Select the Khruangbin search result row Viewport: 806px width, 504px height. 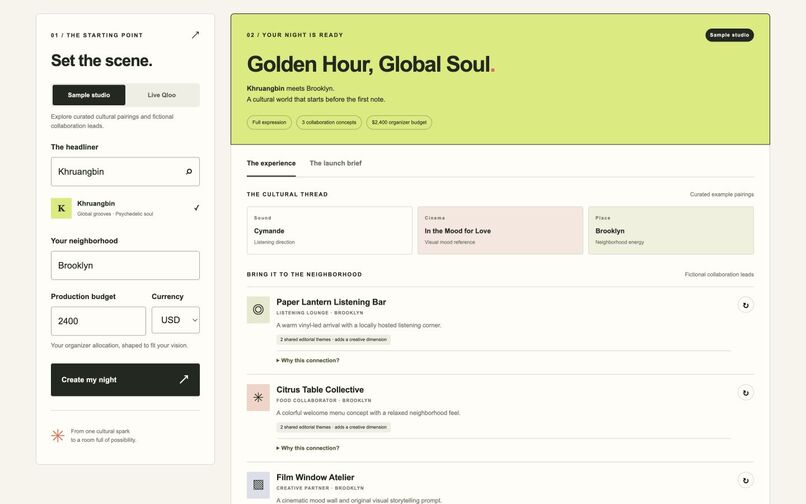tap(125, 208)
